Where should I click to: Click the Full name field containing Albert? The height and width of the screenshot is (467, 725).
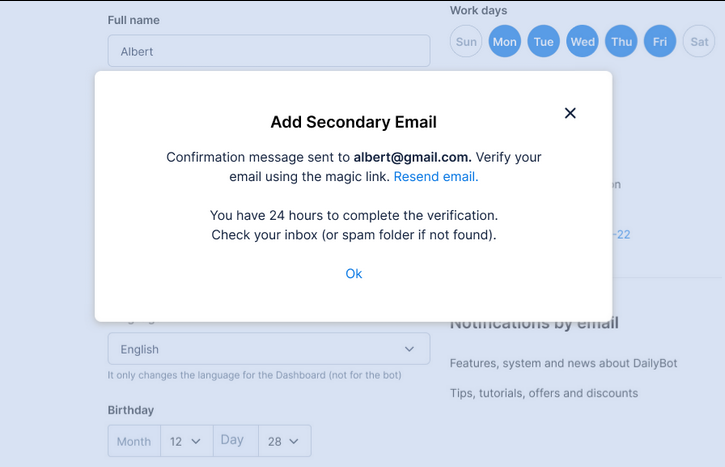pos(269,51)
